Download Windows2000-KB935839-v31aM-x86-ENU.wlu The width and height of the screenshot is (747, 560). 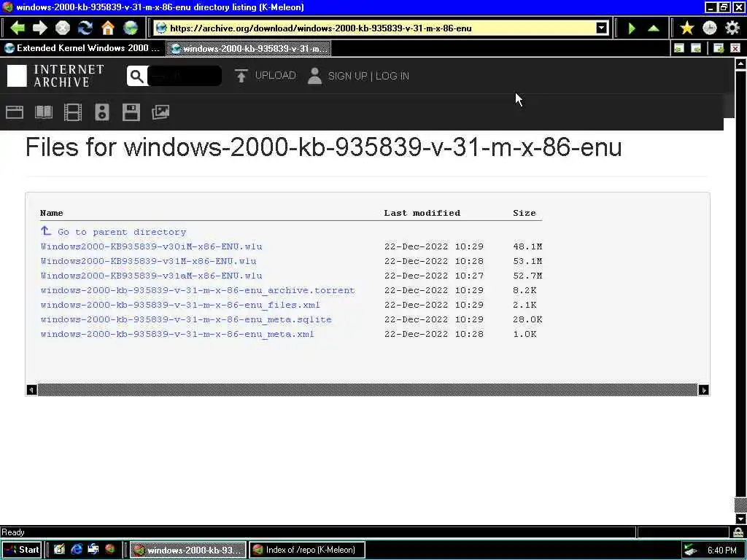coord(152,276)
